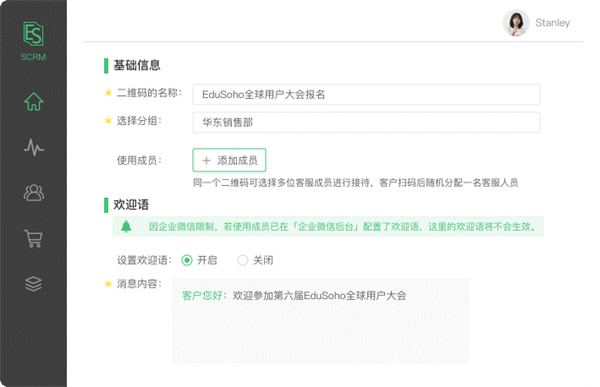Open the Stanley user name menu
600x387 pixels.
point(553,23)
